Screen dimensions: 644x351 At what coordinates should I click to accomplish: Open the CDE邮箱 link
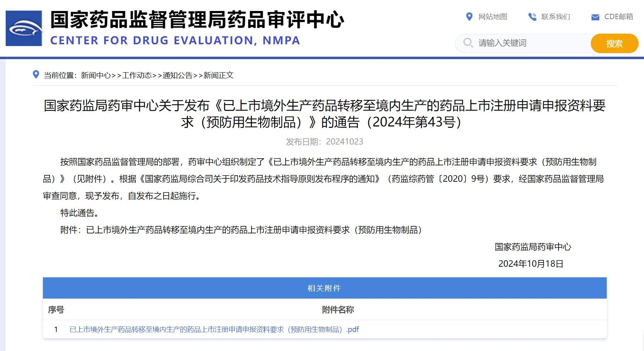point(619,17)
